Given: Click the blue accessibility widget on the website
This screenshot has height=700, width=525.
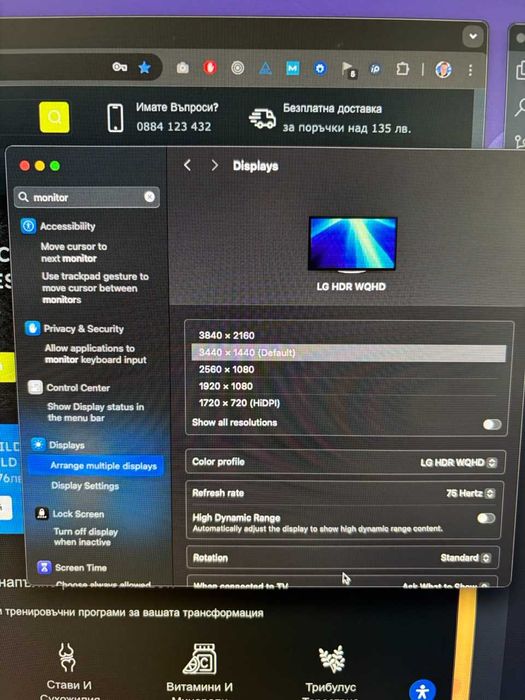Looking at the screenshot, I should (422, 689).
